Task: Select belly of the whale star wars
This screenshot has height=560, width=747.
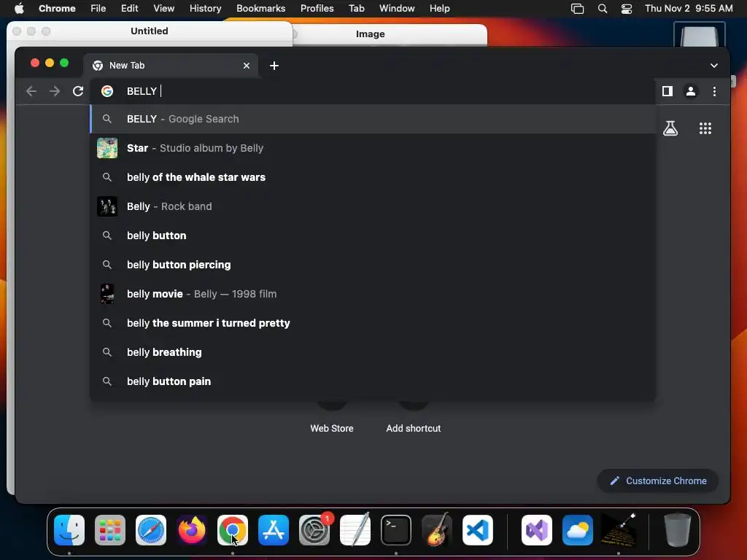Action: point(373,177)
